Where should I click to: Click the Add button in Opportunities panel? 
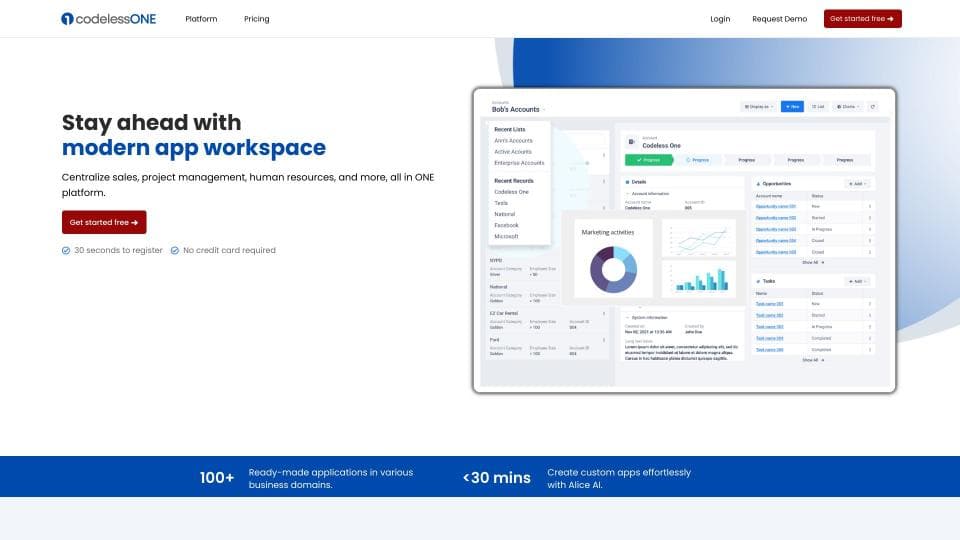pos(857,184)
